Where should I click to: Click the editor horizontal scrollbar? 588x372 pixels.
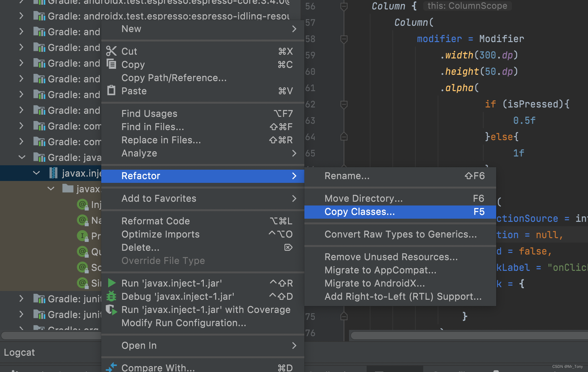(x=469, y=336)
